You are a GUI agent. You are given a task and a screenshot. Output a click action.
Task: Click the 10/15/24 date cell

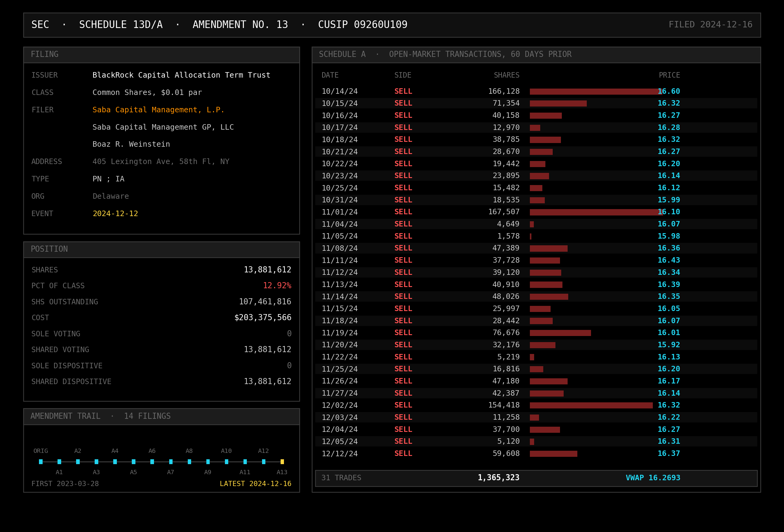pyautogui.click(x=340, y=103)
